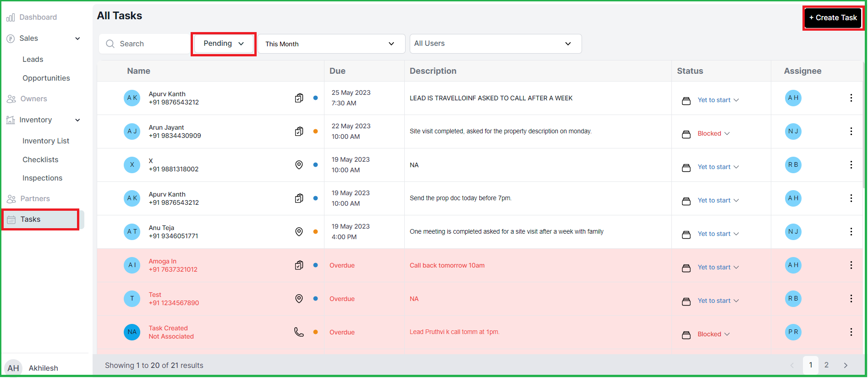
Task: Click NJ assignee avatar for Arun Jayant task
Action: coord(793,131)
